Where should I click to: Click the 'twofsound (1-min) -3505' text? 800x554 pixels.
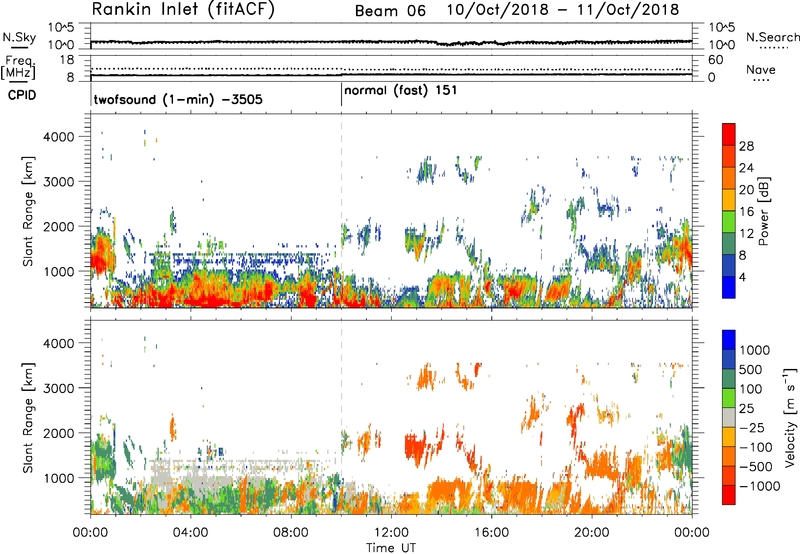[178, 99]
